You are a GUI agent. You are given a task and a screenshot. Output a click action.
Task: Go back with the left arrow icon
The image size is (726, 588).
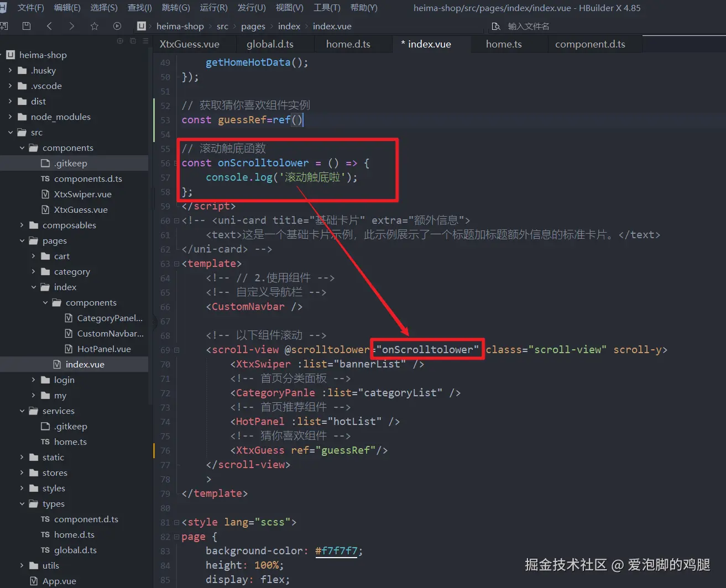49,26
